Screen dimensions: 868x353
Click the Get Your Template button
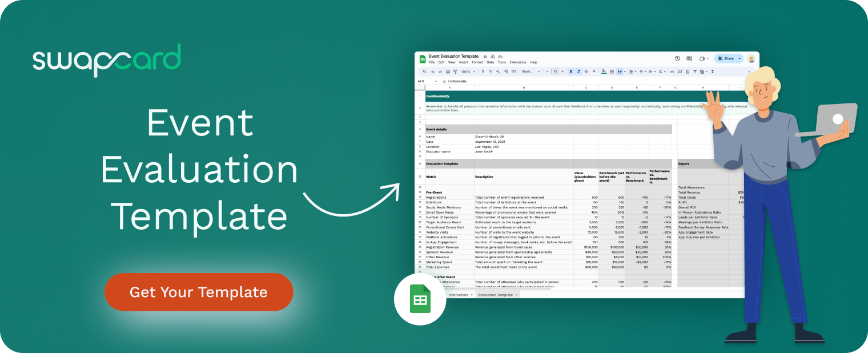point(198,292)
